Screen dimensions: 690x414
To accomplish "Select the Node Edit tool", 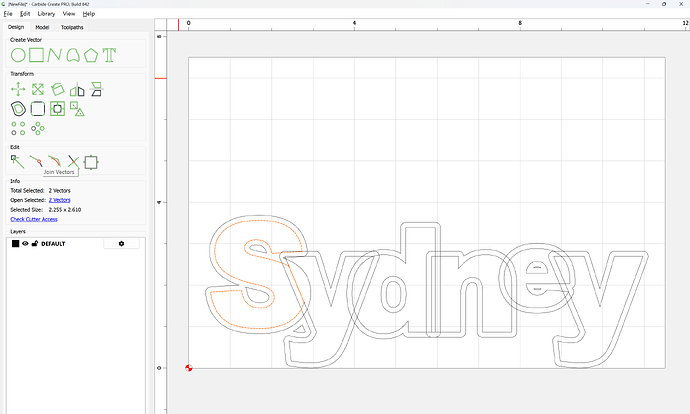I will coord(17,161).
